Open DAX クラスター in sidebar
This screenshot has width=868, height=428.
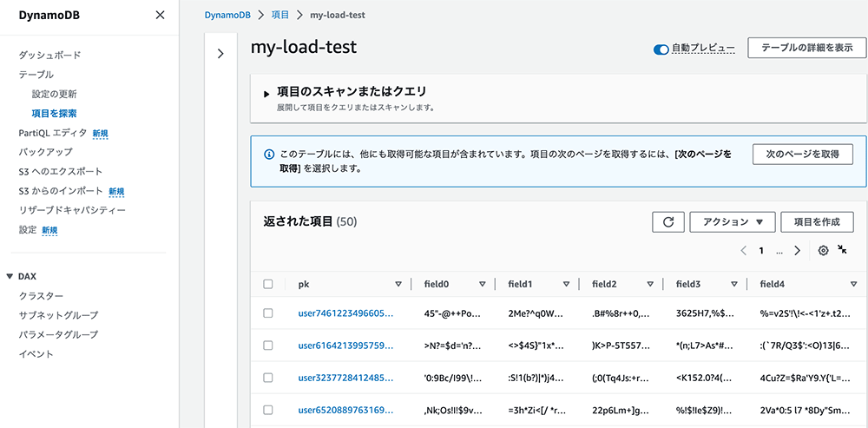click(41, 296)
